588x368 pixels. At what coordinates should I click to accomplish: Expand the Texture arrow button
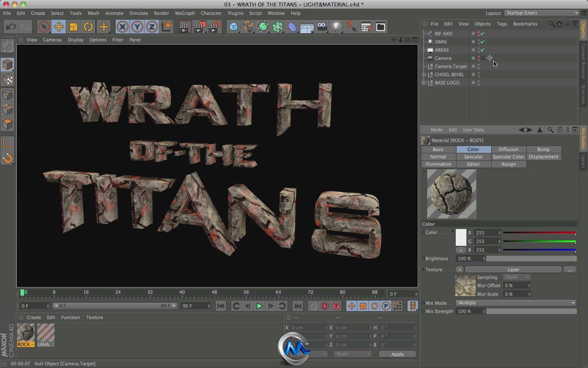pos(460,269)
